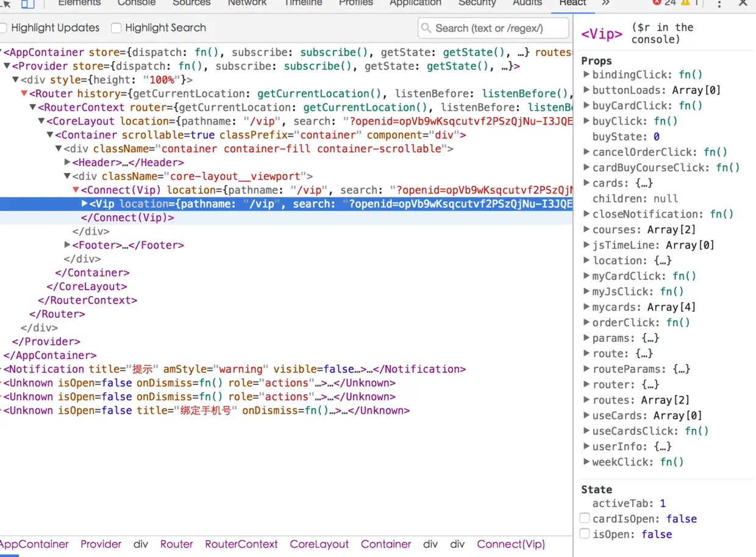Toggle the isOpen state checkbox
756x557 pixels.
pos(585,534)
